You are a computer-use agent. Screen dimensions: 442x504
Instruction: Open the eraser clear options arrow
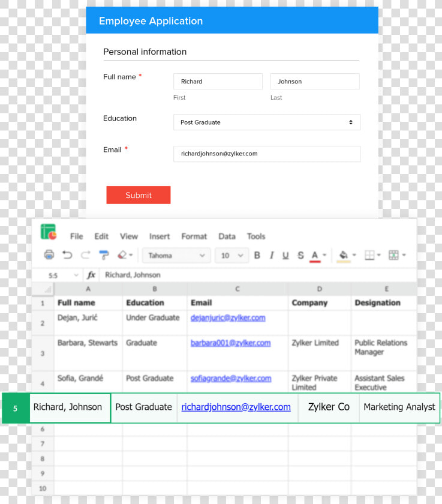click(x=131, y=255)
